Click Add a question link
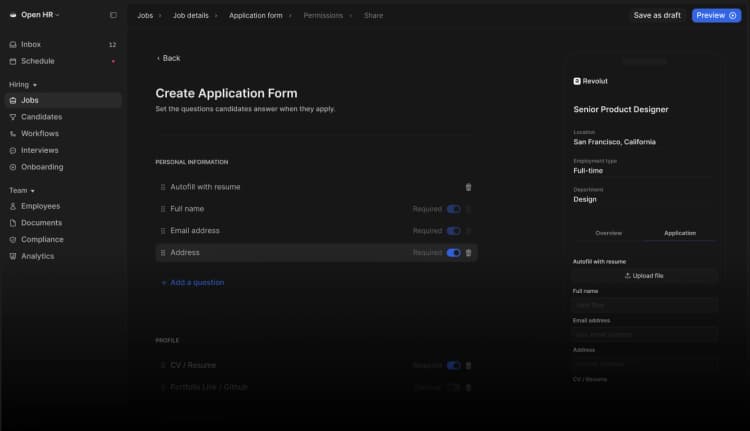 [193, 283]
